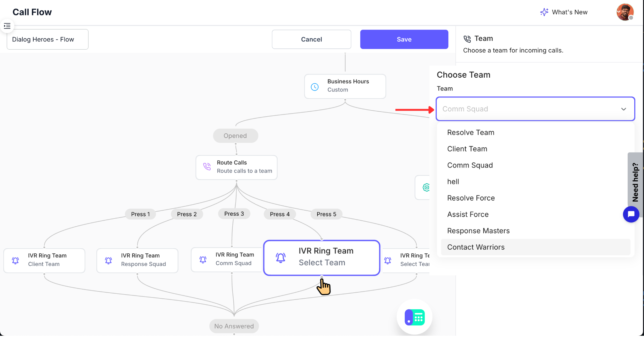Screen dimensions: 644x337
Task: Select the Press 3 branch label
Action: (234, 214)
